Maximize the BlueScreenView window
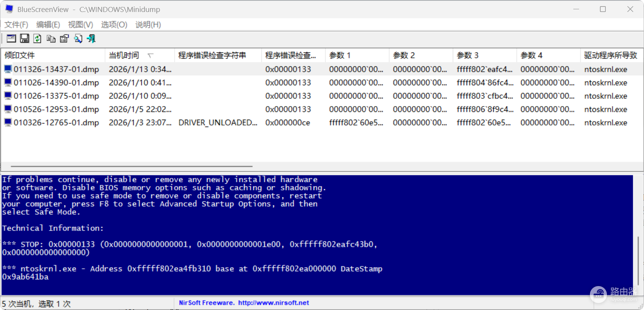The height and width of the screenshot is (310, 644). [x=603, y=9]
